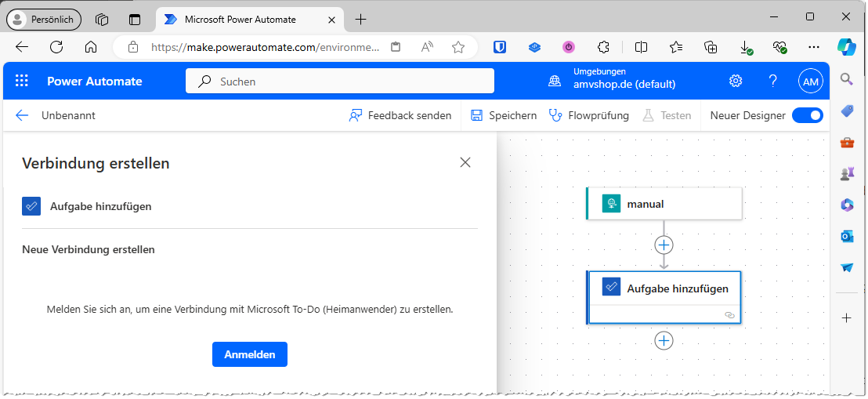Image resolution: width=868 pixels, height=399 pixels.
Task: Open the browser Settings and more menu
Action: point(814,47)
